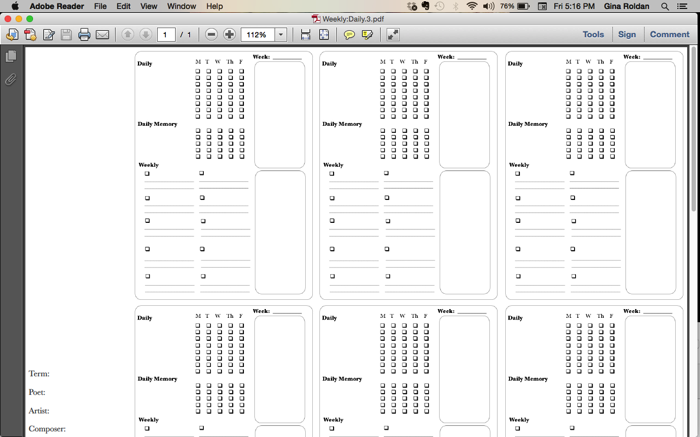Go to previous page arrow
Image resolution: width=700 pixels, height=437 pixels.
click(x=128, y=34)
